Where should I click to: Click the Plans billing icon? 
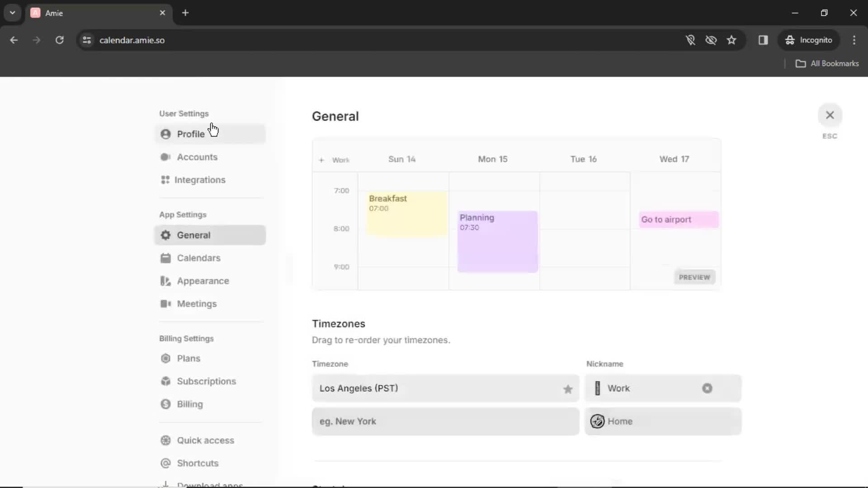pos(166,358)
